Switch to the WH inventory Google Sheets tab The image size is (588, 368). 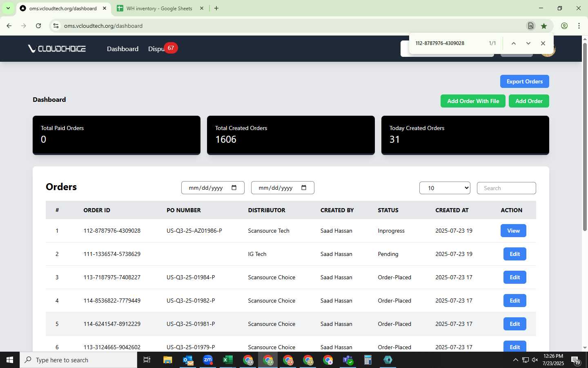[x=160, y=9]
